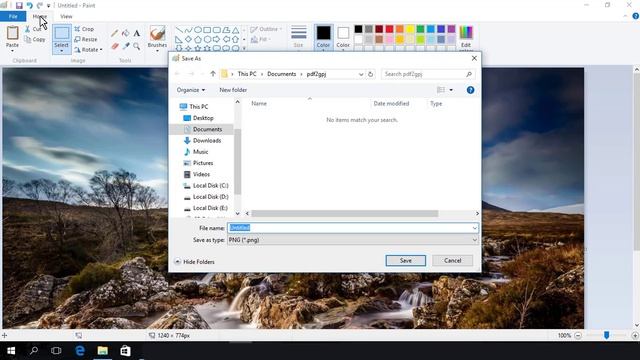Click the Paint Help icon in ribbon corner
The height and width of the screenshot is (360, 640).
[x=636, y=16]
